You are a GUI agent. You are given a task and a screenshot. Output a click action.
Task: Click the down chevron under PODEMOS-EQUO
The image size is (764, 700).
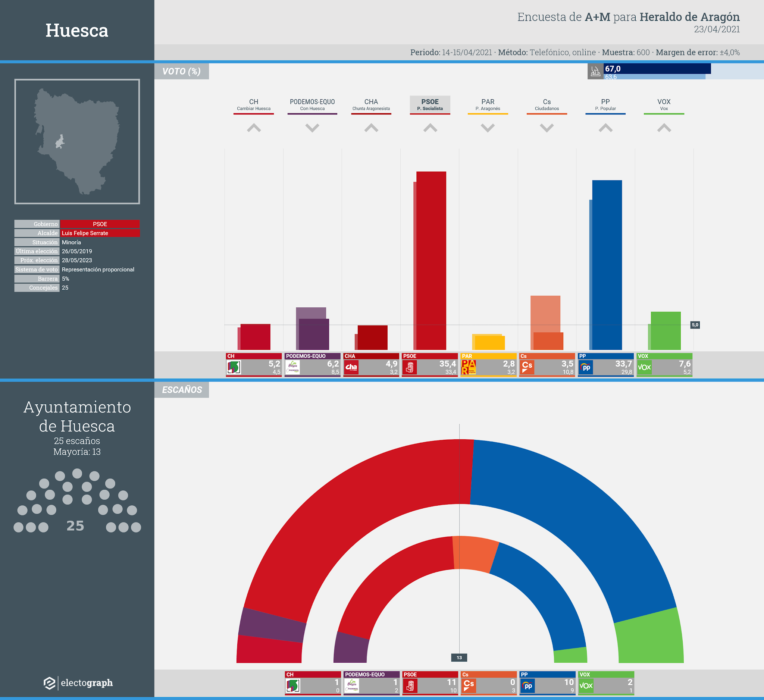coord(312,128)
